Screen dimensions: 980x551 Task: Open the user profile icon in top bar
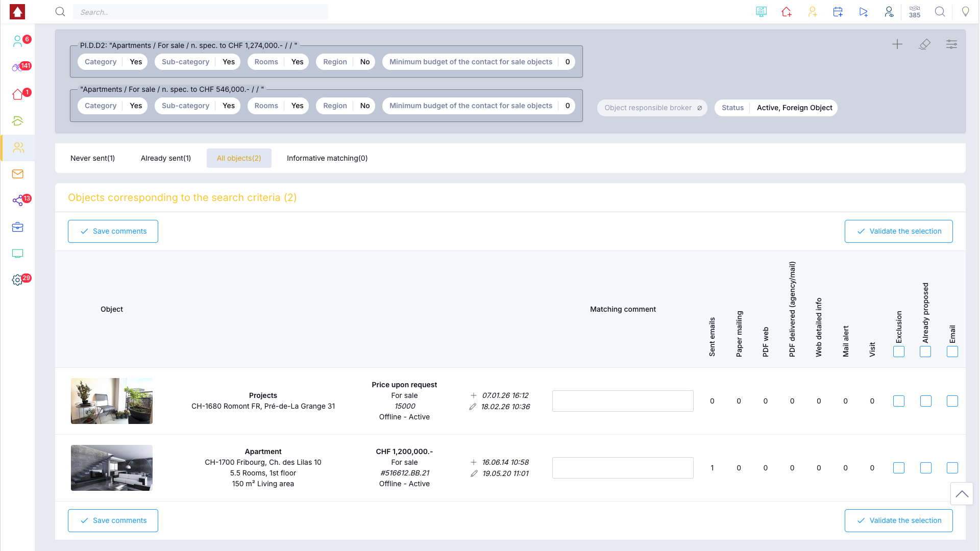click(x=889, y=12)
